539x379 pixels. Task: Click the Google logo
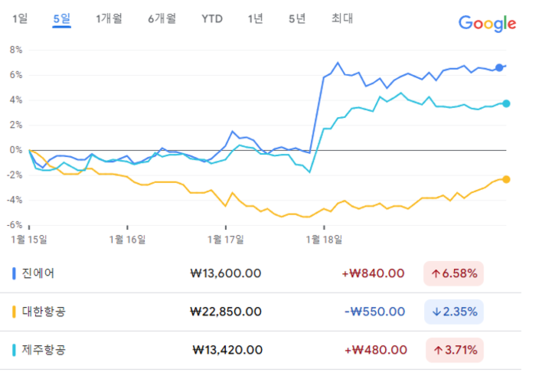pyautogui.click(x=487, y=23)
